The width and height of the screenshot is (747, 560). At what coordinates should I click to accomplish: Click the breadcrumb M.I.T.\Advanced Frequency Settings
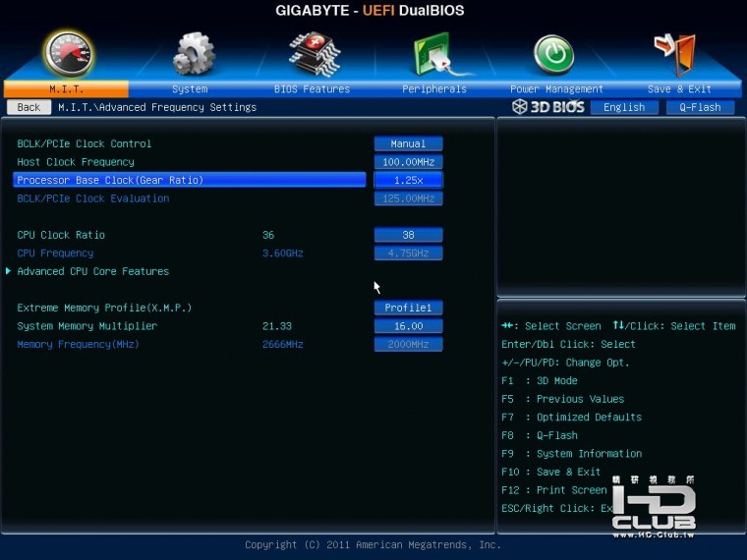tap(157, 107)
